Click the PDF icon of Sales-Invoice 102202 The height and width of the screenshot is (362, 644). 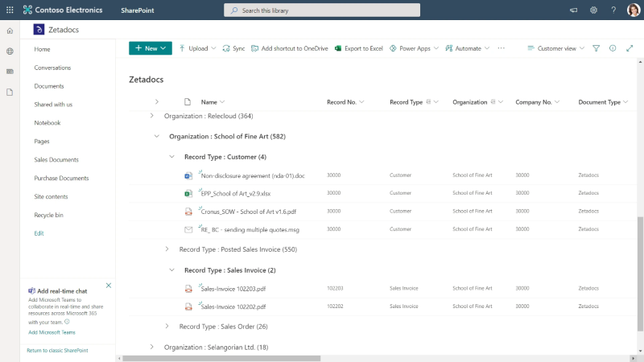pos(188,306)
